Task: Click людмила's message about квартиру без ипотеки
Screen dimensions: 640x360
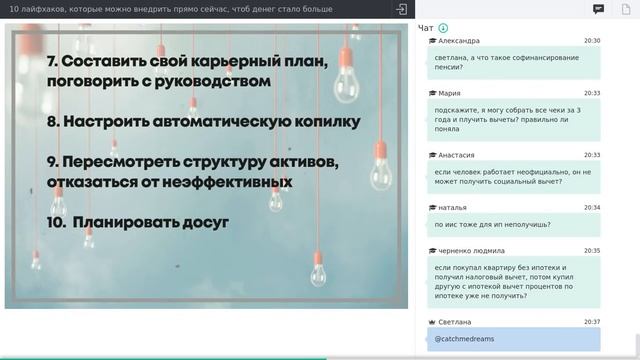Action: (514, 282)
